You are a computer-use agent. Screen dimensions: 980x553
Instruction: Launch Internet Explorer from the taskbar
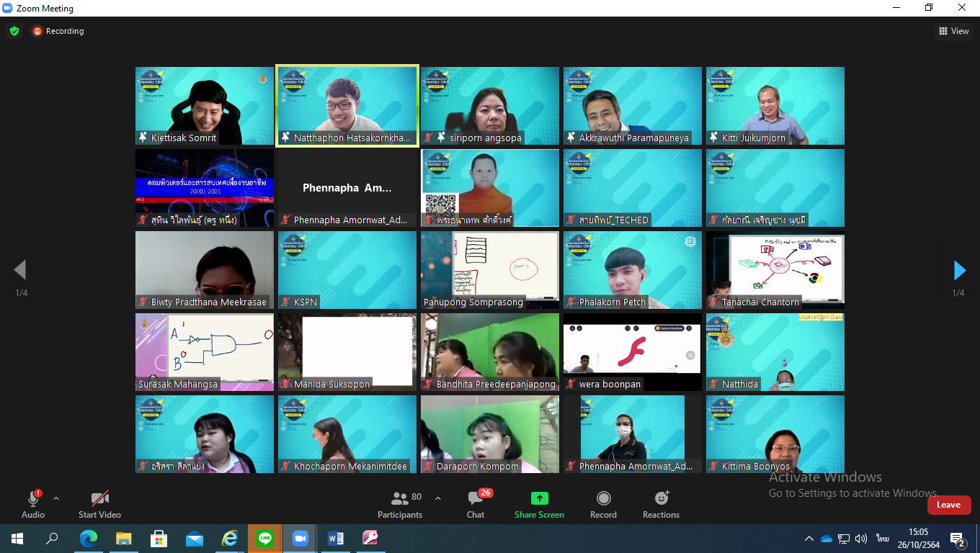229,539
